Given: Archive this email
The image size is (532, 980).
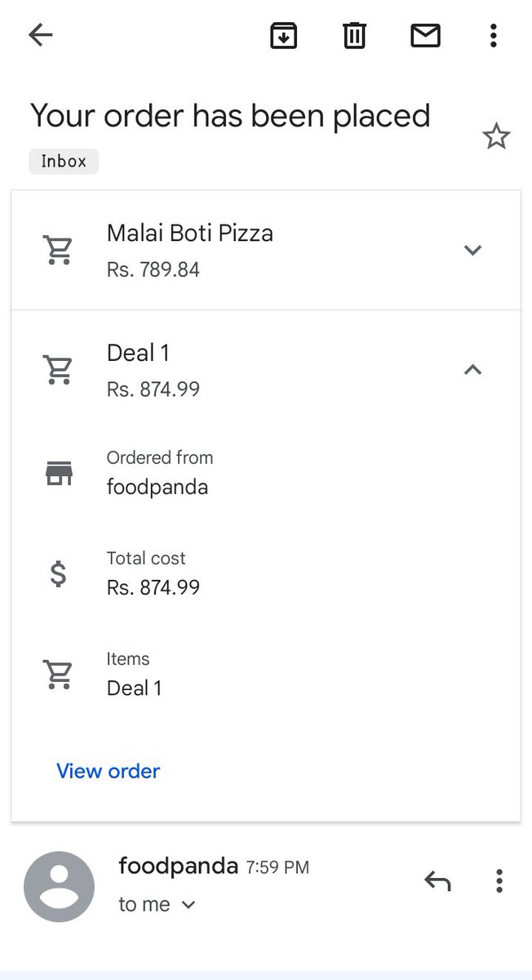Looking at the screenshot, I should tap(284, 35).
